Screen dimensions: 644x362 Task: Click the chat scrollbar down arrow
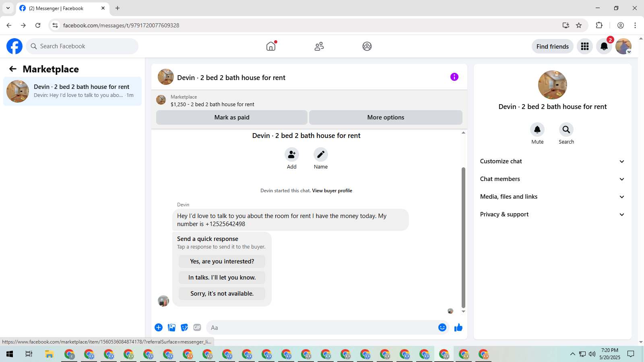pos(463,312)
